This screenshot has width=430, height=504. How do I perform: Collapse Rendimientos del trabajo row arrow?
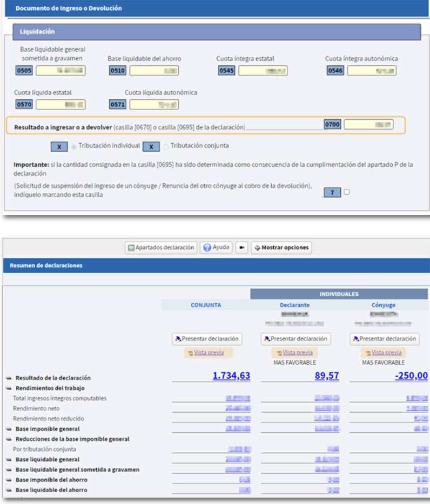[x=9, y=389]
